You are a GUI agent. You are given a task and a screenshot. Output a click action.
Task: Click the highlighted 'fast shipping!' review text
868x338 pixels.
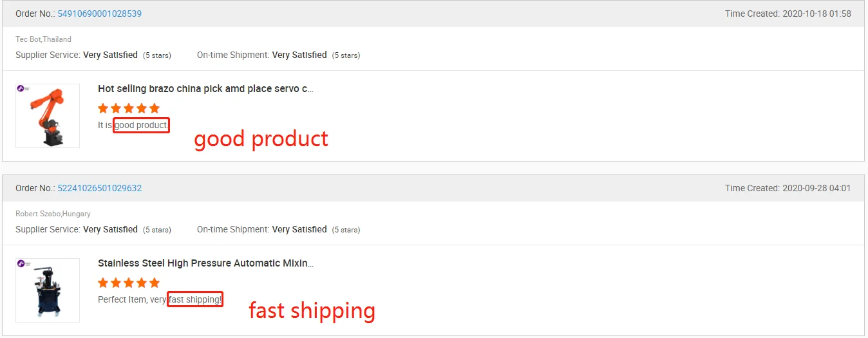pos(194,299)
